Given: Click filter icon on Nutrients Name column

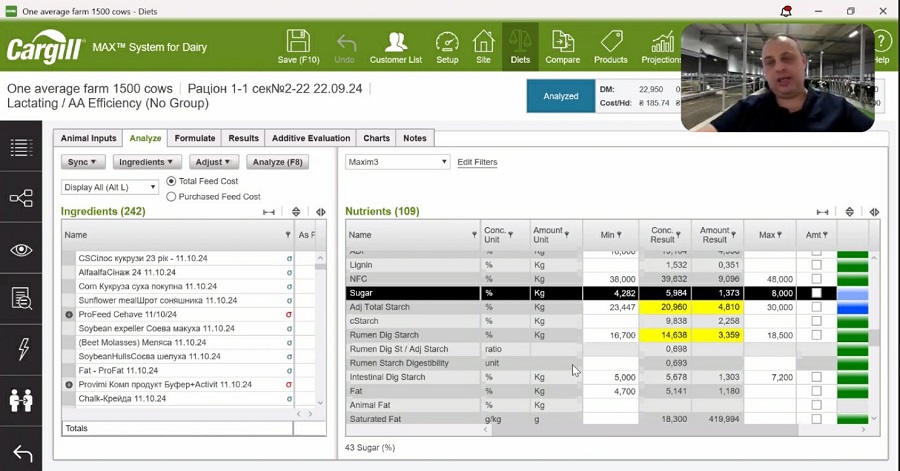Looking at the screenshot, I should [x=474, y=235].
